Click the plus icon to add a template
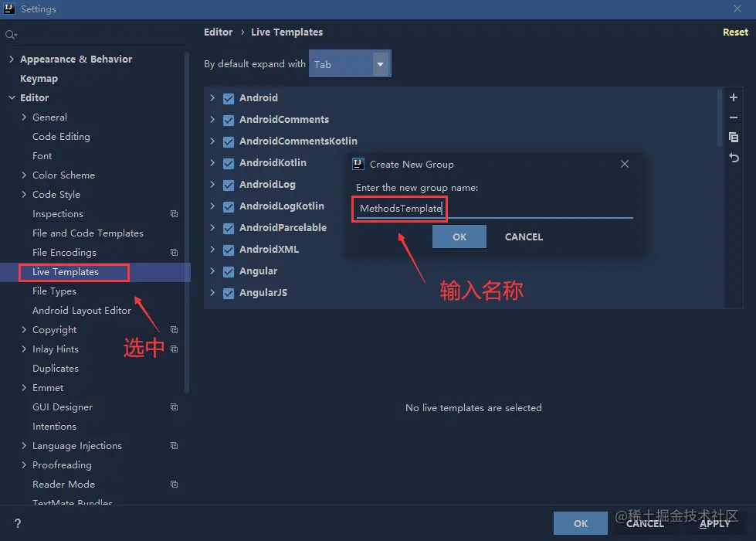Viewport: 756px width, 541px height. pos(733,97)
